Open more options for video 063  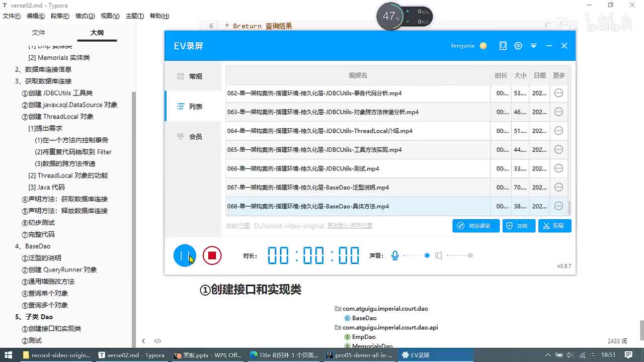click(x=558, y=112)
